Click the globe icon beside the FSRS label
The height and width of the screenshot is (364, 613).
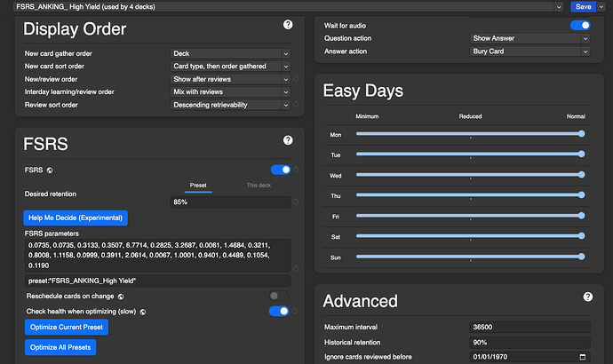coord(50,169)
